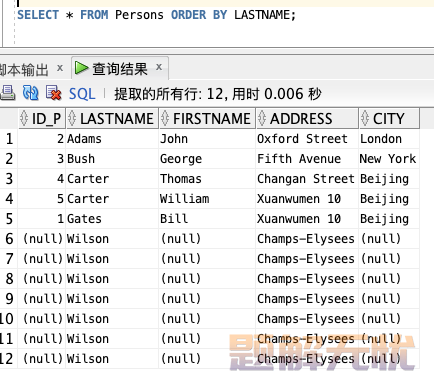The image size is (434, 384).
Task: Click the William firstname cell
Action: pyautogui.click(x=207, y=199)
